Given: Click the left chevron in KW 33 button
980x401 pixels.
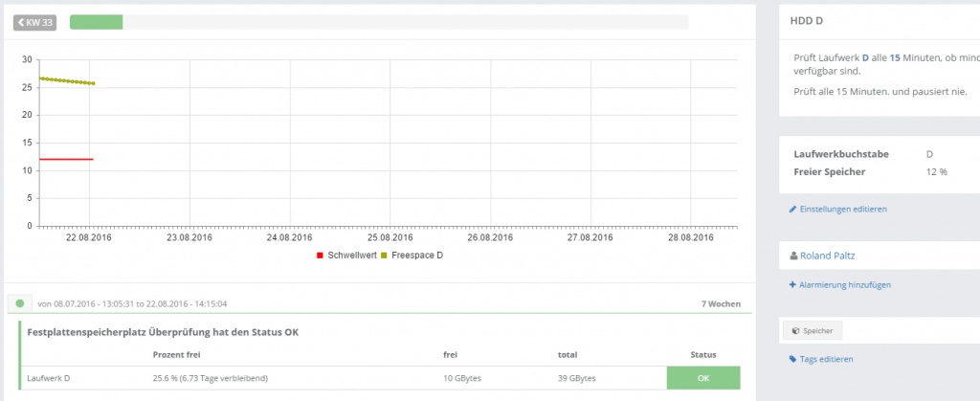Looking at the screenshot, I should click(21, 22).
